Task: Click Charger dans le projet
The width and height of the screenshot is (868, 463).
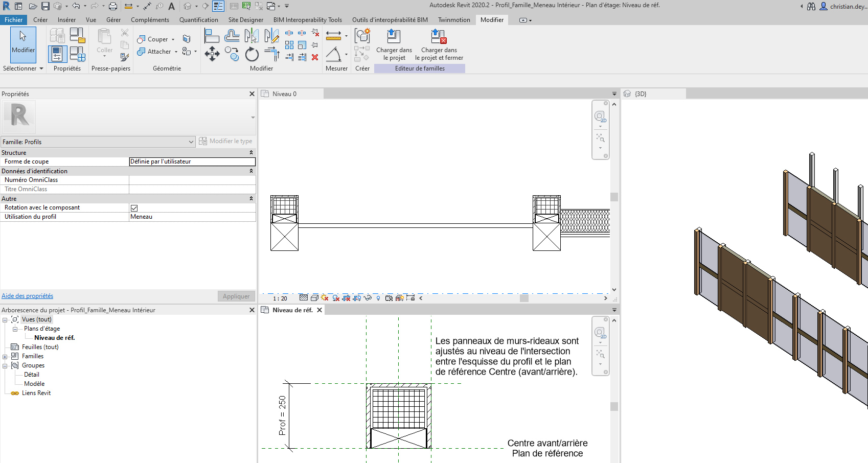Action: [x=394, y=45]
